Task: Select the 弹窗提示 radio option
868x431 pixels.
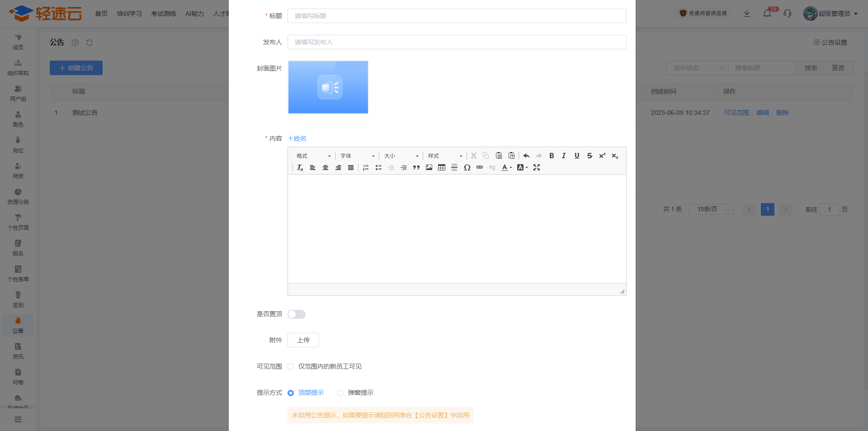Action: tap(340, 393)
